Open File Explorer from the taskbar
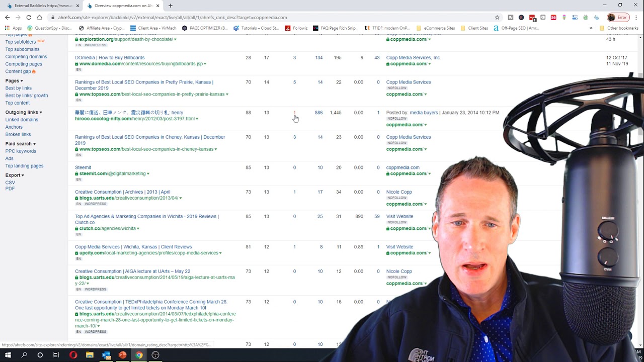 [x=90, y=355]
